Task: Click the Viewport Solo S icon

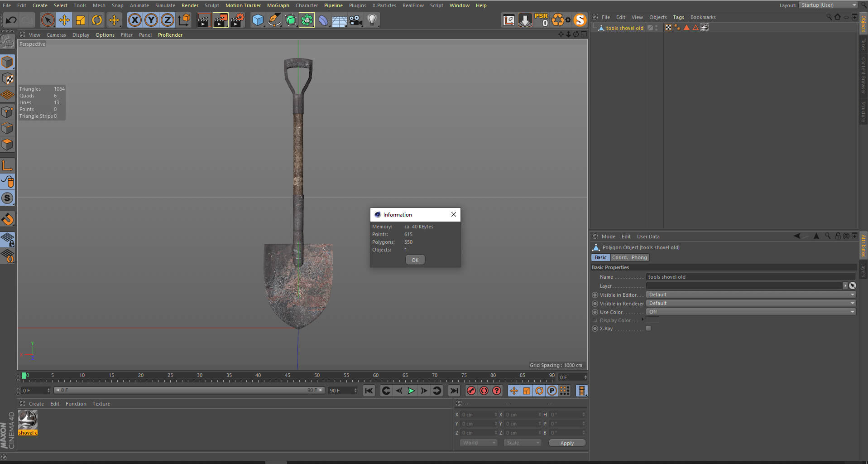Action: pyautogui.click(x=8, y=198)
